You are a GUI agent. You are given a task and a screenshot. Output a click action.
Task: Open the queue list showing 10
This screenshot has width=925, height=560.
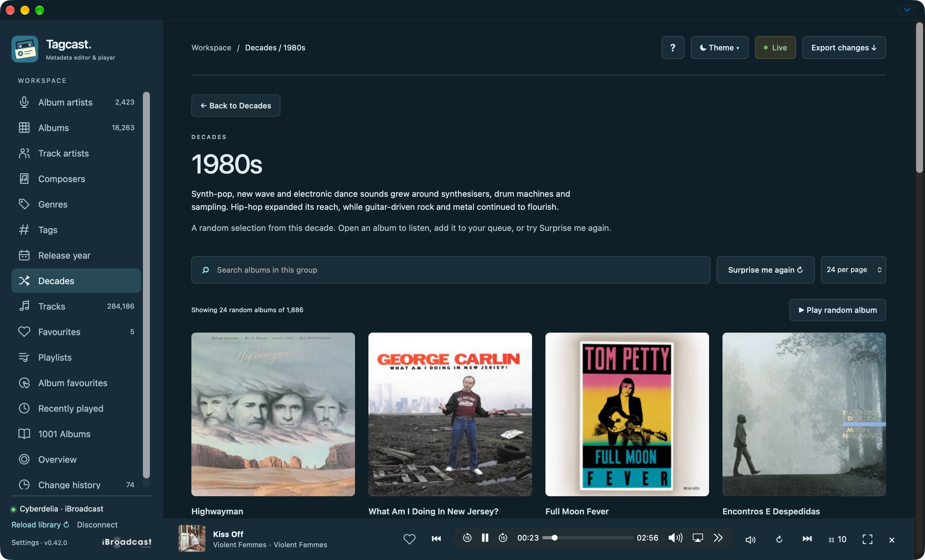837,539
